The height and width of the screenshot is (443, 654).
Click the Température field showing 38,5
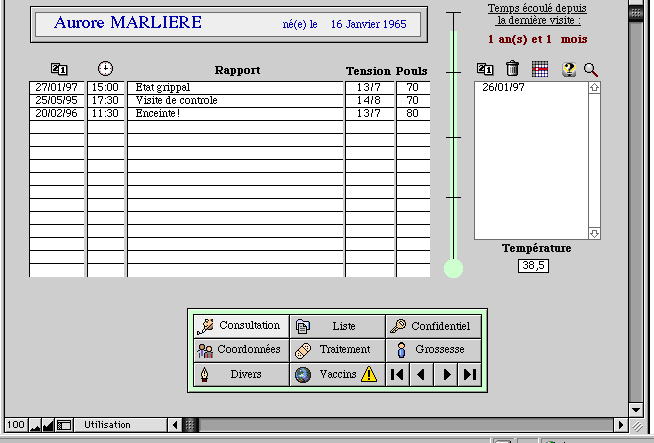(533, 265)
